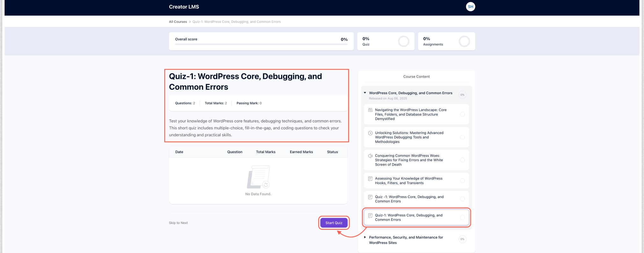Go to All Courses breadcrumb link
This screenshot has height=253, width=644.
coord(178,22)
